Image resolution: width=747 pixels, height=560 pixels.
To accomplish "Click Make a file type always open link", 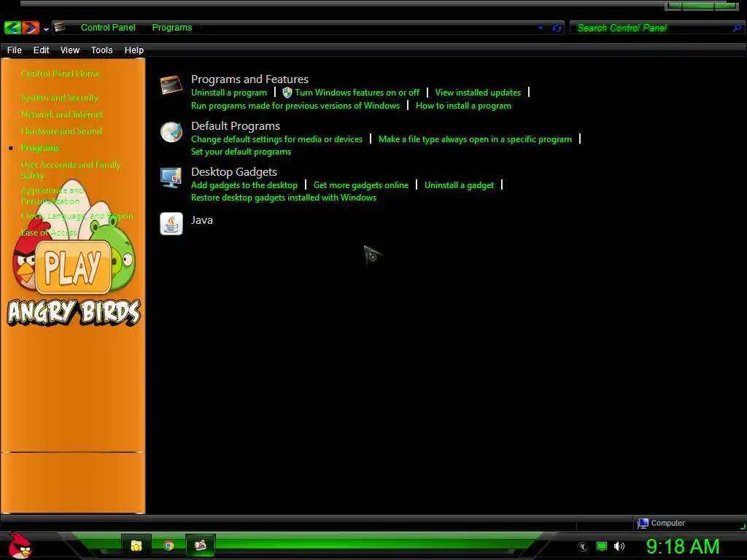I will [475, 139].
